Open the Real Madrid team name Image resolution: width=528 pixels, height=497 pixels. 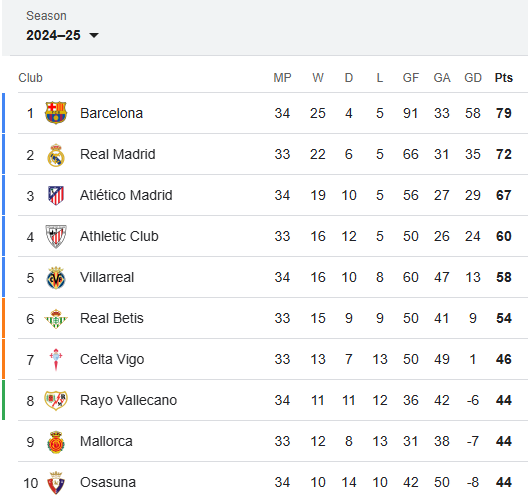(x=118, y=154)
